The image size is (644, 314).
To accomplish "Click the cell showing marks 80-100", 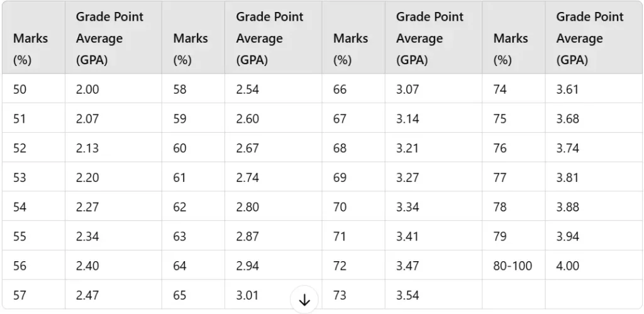I will point(513,266).
